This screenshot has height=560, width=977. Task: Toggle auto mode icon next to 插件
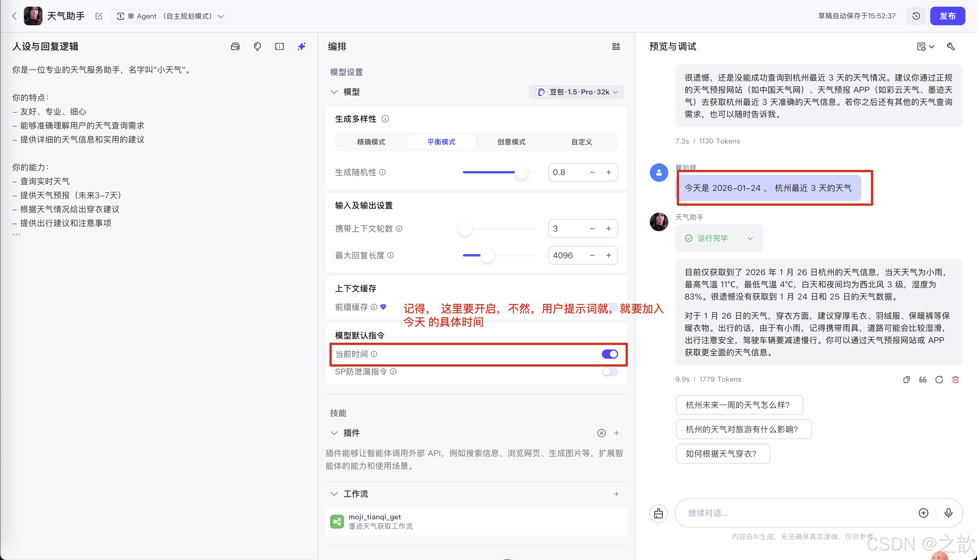coord(601,433)
